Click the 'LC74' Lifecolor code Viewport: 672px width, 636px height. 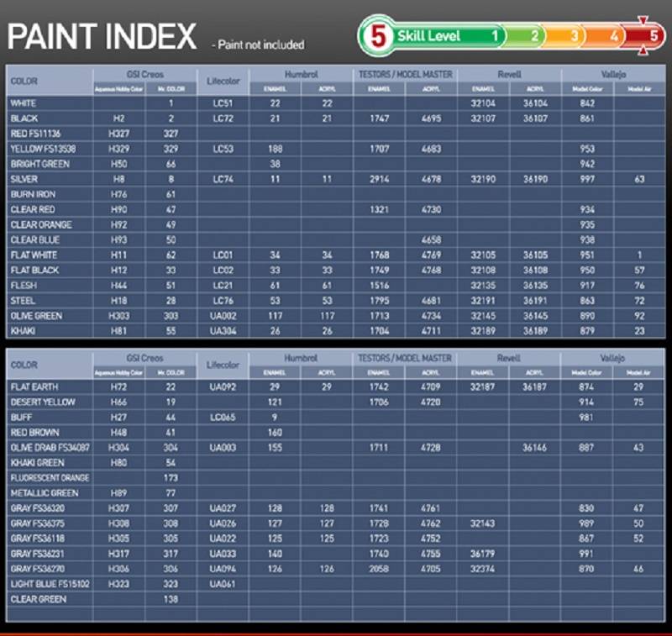click(223, 179)
